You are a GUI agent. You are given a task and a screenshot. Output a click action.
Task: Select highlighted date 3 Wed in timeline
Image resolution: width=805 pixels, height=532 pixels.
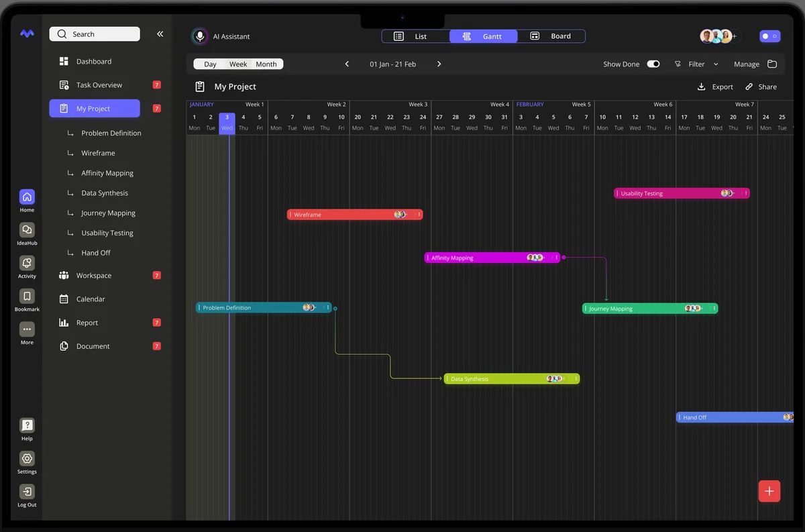pos(227,123)
